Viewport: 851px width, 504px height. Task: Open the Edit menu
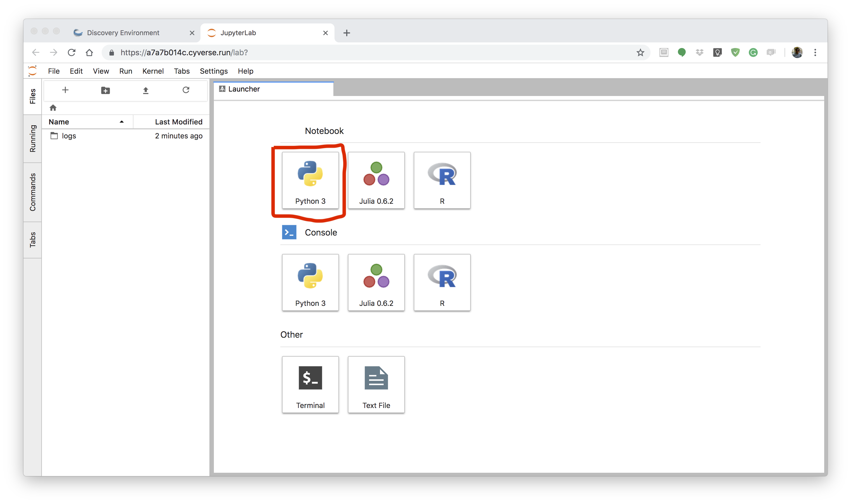pos(76,71)
